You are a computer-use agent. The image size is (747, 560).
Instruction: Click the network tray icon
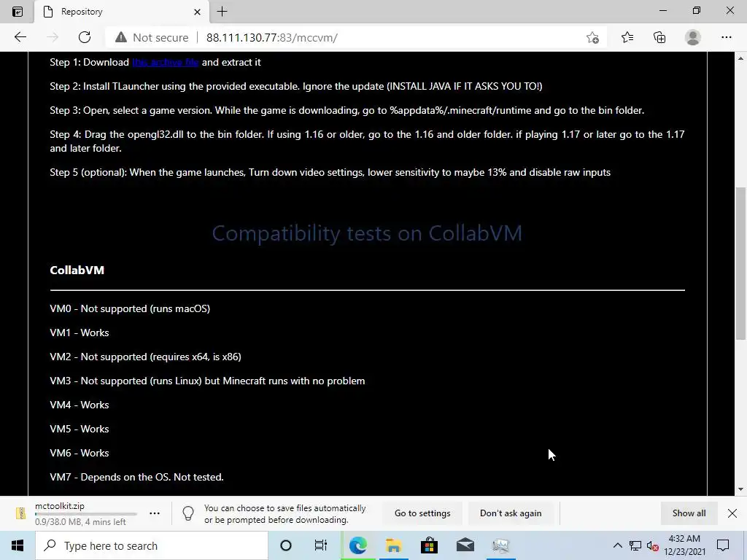(x=635, y=545)
